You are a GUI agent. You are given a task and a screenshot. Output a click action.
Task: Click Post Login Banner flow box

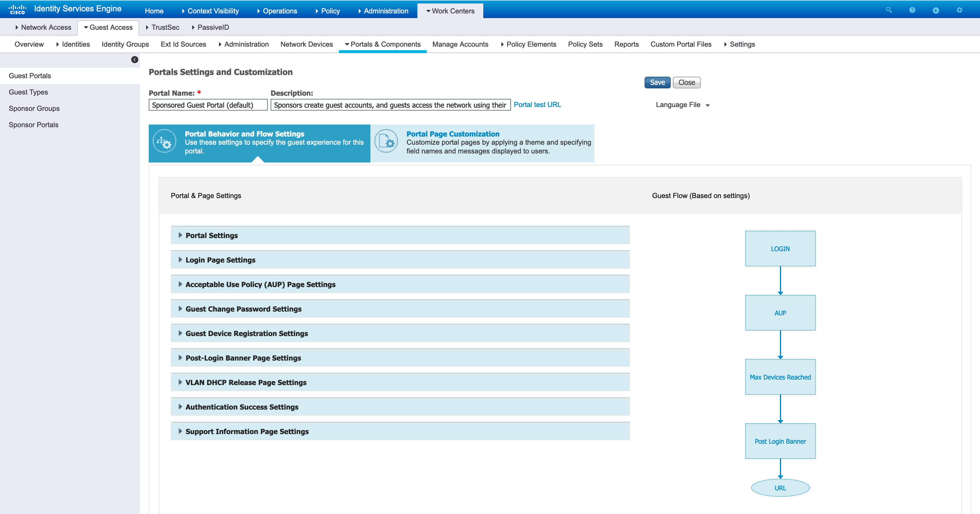[x=780, y=441]
